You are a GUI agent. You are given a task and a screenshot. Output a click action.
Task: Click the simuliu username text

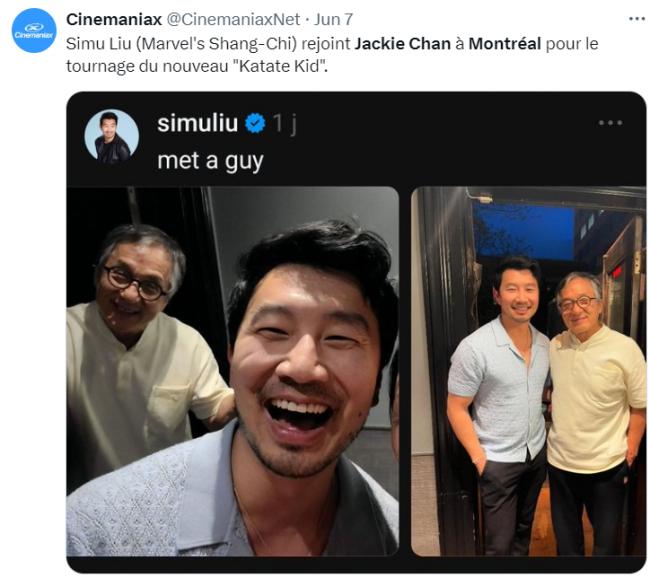pos(198,124)
